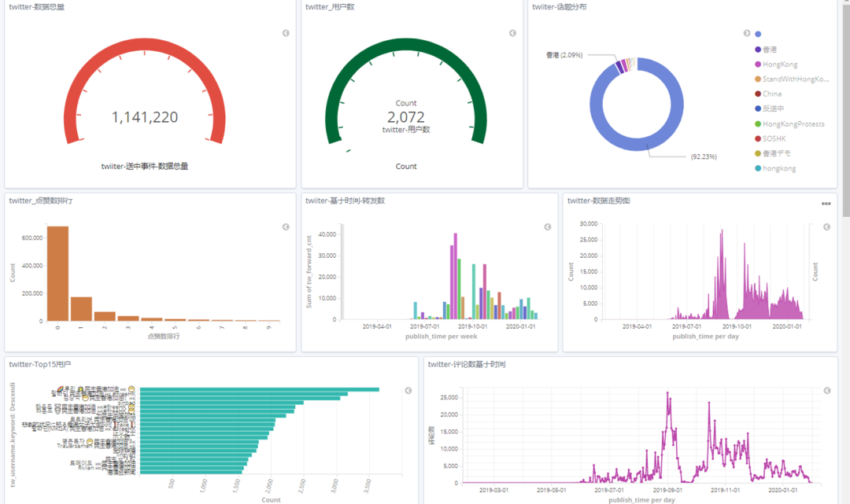This screenshot has width=850, height=504.
Task: Click the China legend entry
Action: click(x=768, y=94)
